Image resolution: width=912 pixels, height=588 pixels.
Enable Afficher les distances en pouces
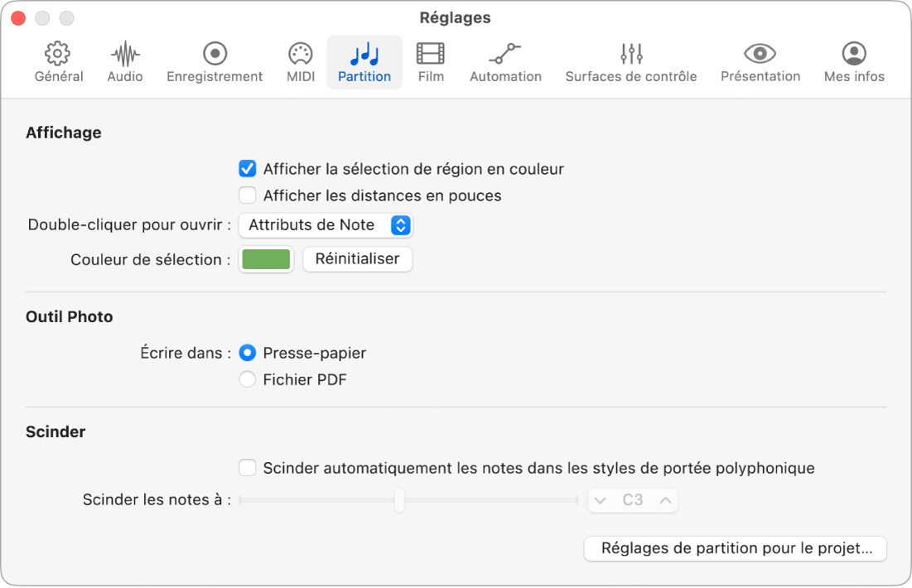(x=247, y=196)
